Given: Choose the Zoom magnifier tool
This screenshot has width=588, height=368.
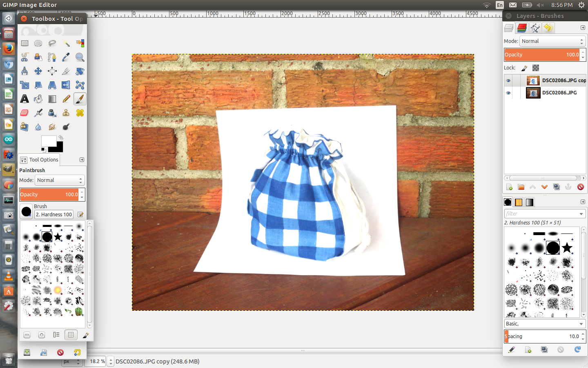Looking at the screenshot, I should [x=80, y=57].
